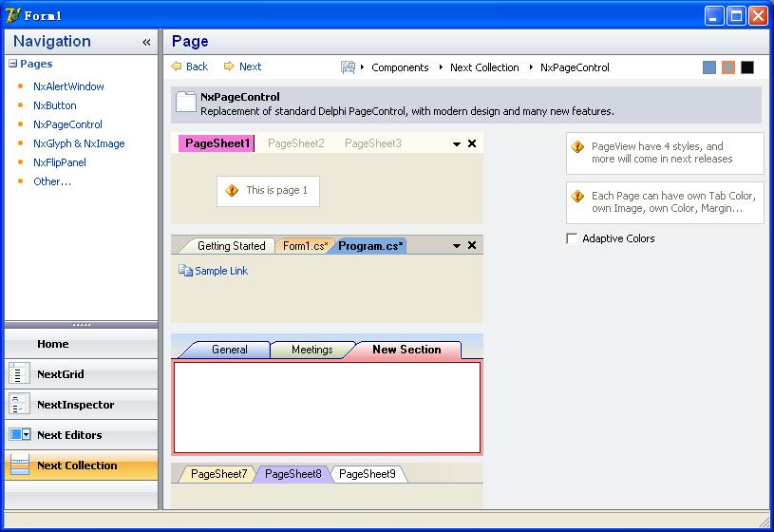774x532 pixels.
Task: Click the NxPageControl breadcrumb
Action: coord(575,67)
